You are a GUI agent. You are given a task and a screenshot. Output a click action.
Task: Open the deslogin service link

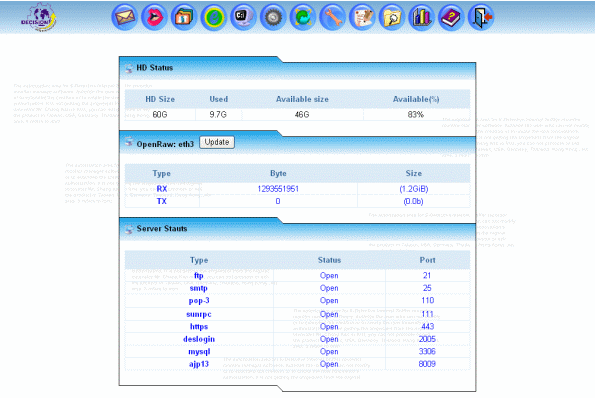[199, 339]
